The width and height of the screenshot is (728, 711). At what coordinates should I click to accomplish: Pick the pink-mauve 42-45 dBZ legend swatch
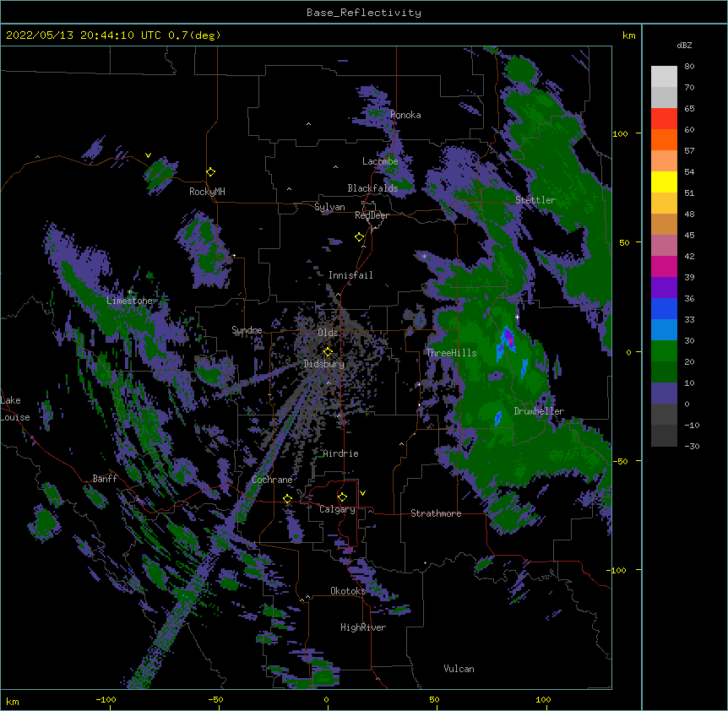tap(664, 246)
